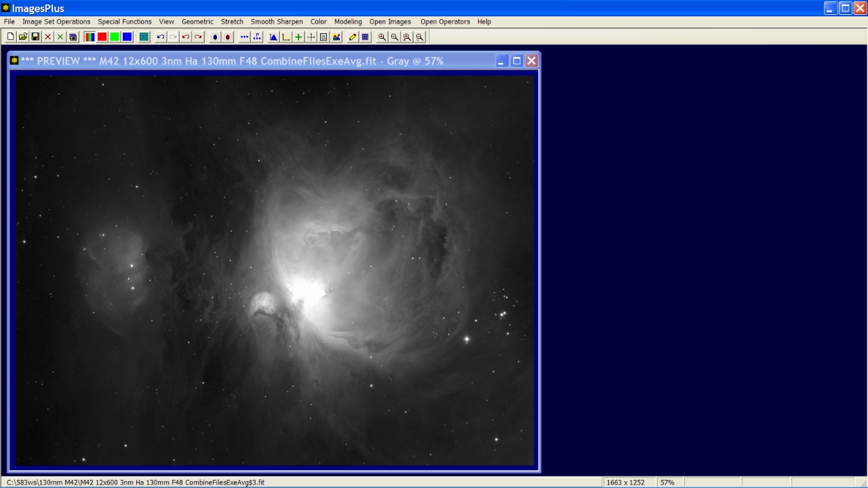Viewport: 868px width, 488px height.
Task: Click the stacked windows toolbar icon
Action: click(73, 37)
